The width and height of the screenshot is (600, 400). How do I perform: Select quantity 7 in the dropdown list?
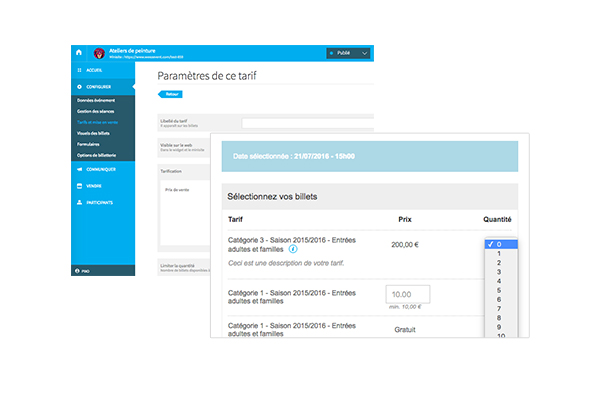point(501,309)
